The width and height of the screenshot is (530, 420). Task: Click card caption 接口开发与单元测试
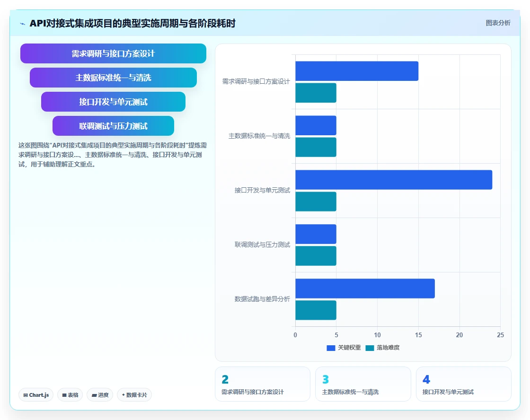click(448, 392)
